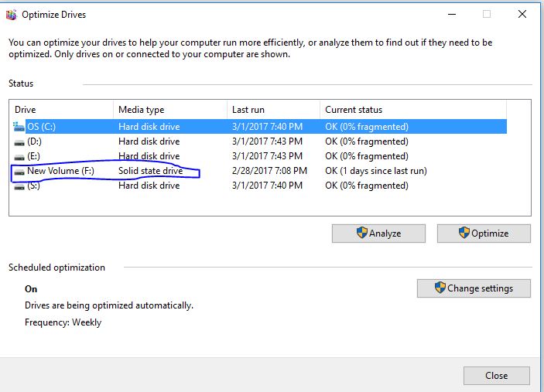544x392 pixels.
Task: Sort list by Media type column header
Action: click(x=170, y=110)
